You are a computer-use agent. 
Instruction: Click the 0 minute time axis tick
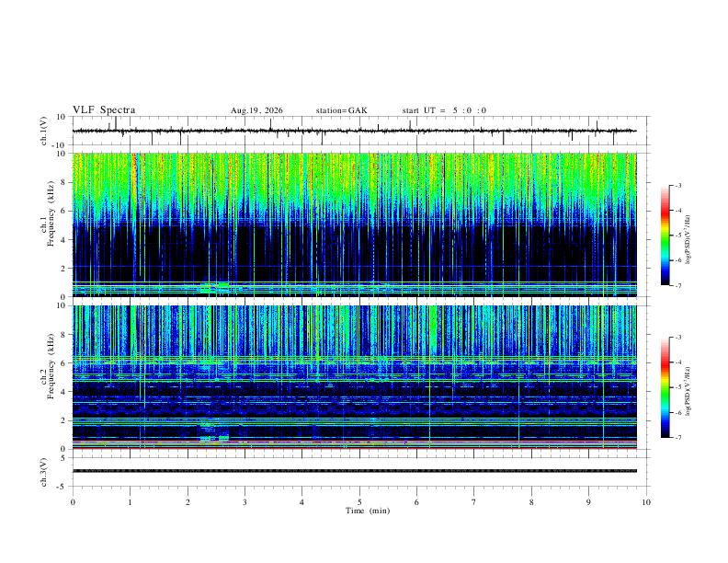(x=73, y=502)
